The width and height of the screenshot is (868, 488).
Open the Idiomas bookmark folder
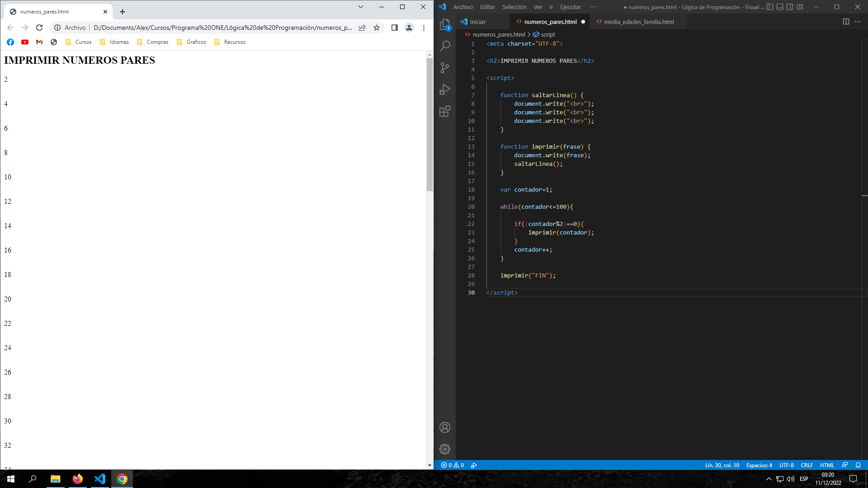coord(114,42)
